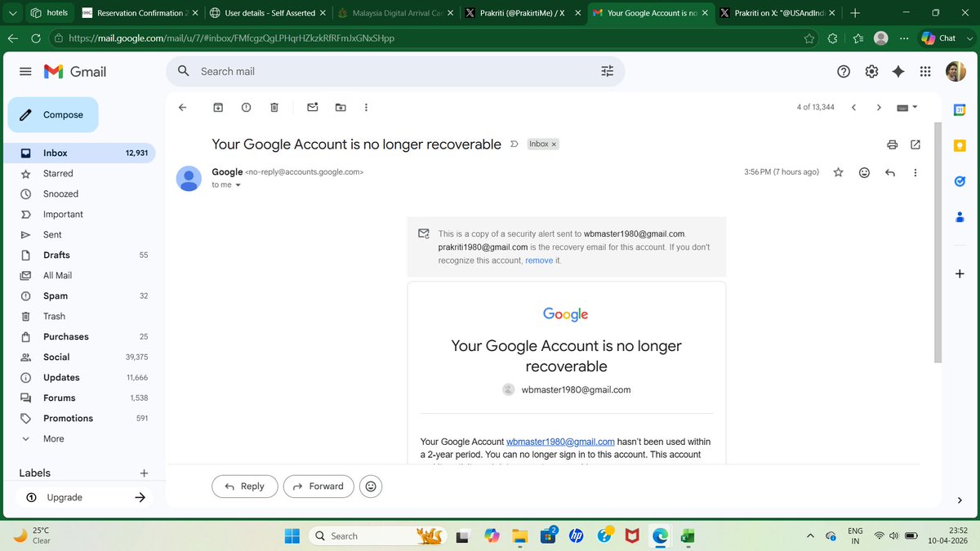The height and width of the screenshot is (551, 980).
Task: Archive this email
Action: click(218, 107)
